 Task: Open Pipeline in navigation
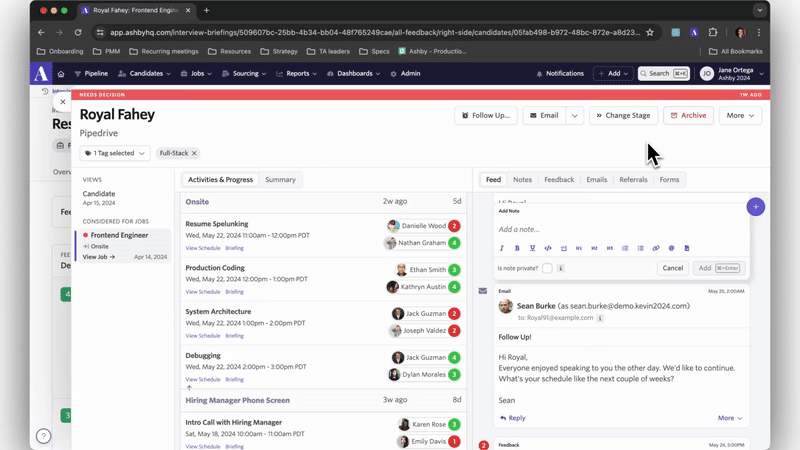(91, 73)
